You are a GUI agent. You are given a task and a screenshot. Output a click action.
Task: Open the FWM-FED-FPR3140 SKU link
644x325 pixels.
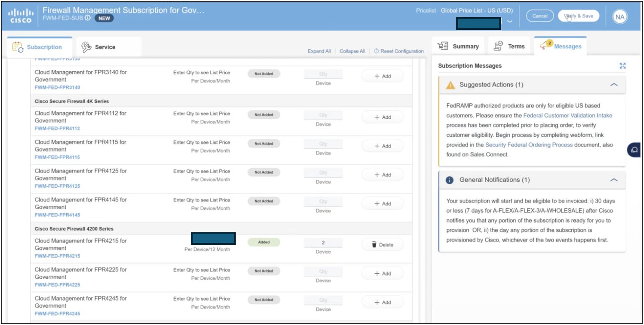coord(57,87)
